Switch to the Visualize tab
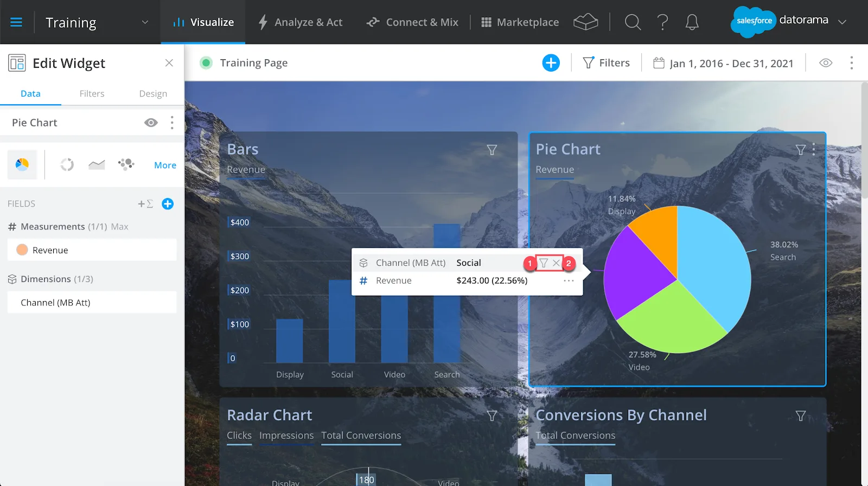This screenshot has width=868, height=486. click(203, 22)
